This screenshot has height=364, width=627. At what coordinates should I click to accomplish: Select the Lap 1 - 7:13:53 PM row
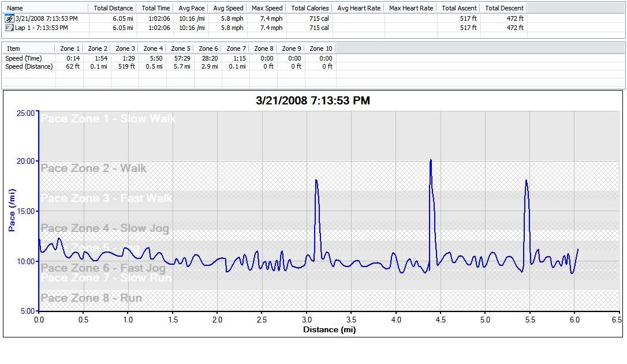pyautogui.click(x=42, y=28)
